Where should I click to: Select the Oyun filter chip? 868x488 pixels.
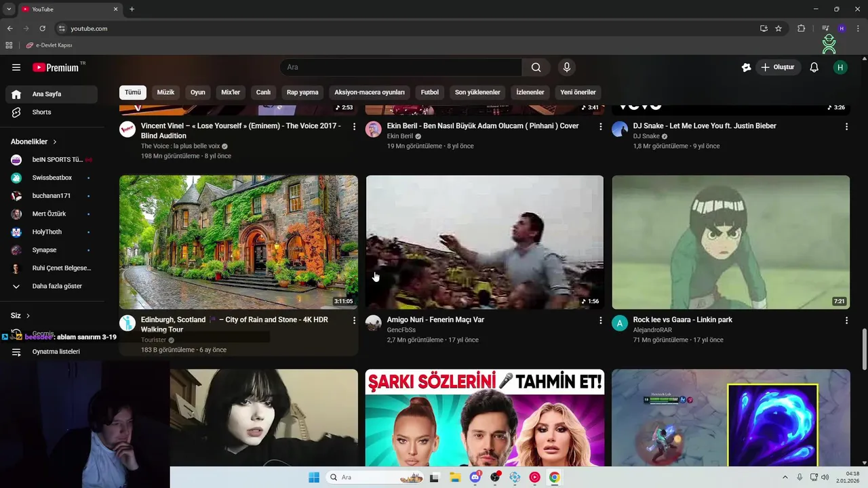coord(198,92)
